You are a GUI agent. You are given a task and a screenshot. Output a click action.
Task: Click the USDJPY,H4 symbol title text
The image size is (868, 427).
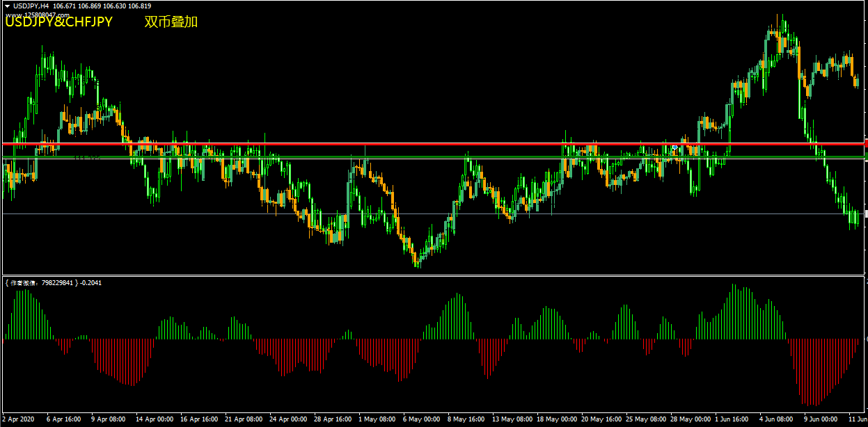coord(31,6)
